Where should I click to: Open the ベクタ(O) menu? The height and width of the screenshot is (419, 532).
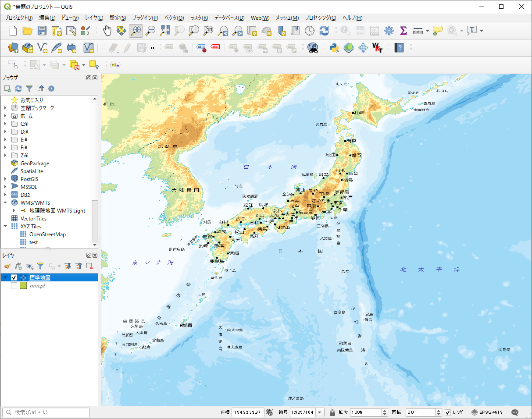[174, 18]
